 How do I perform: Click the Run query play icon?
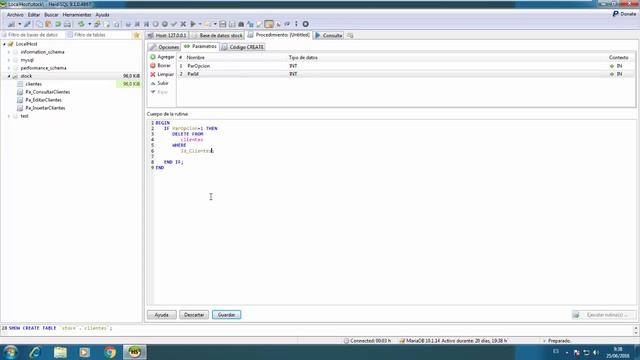[193, 24]
